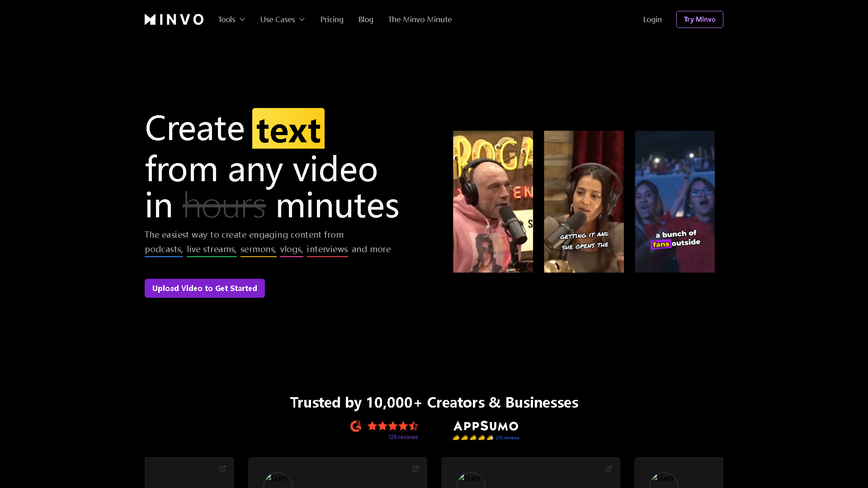Open The Minvo Minute link
This screenshot has width=868, height=488.
click(x=420, y=19)
